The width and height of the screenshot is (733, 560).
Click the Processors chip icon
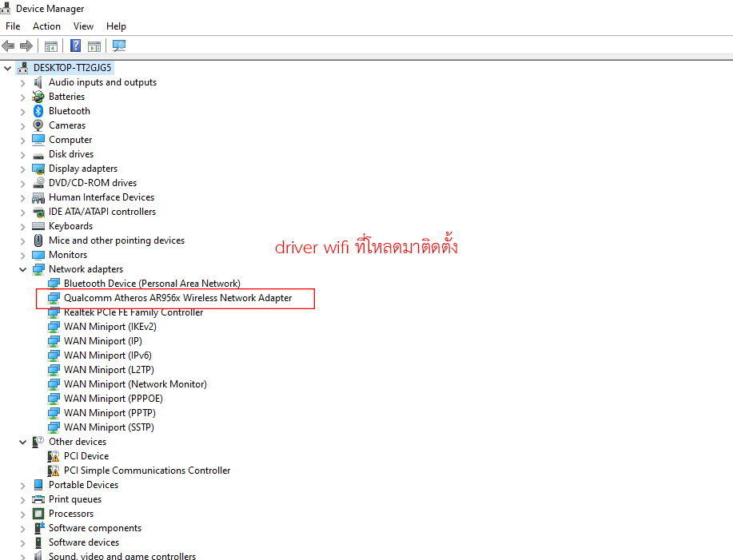tap(38, 514)
